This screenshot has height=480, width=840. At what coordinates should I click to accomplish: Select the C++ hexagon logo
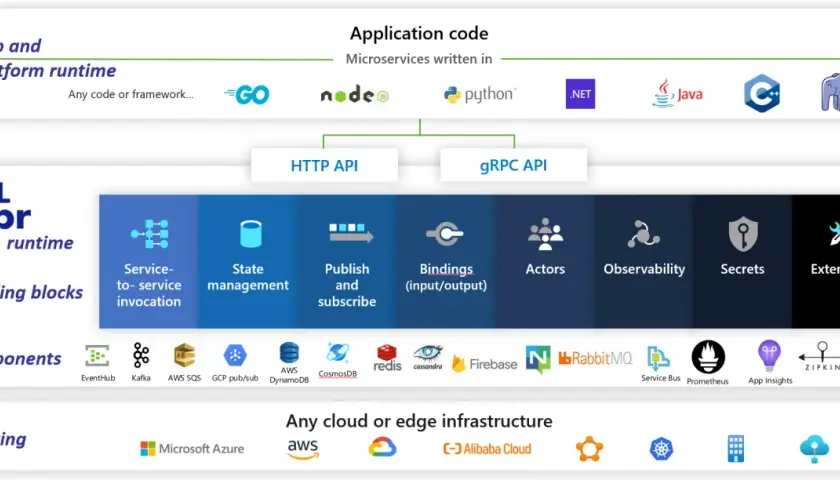pos(762,93)
